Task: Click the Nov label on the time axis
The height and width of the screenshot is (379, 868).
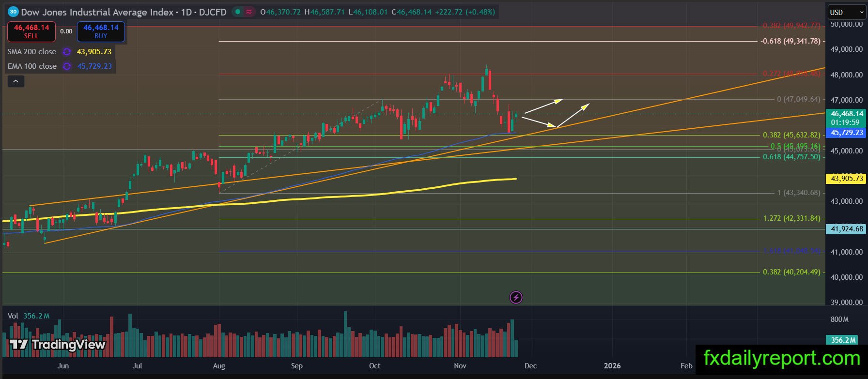Action: pyautogui.click(x=460, y=366)
